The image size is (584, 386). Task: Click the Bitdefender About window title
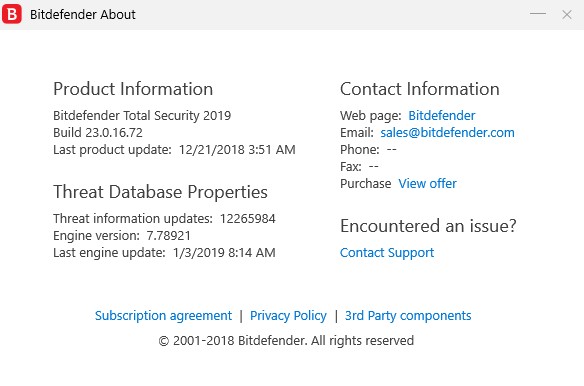pyautogui.click(x=83, y=15)
